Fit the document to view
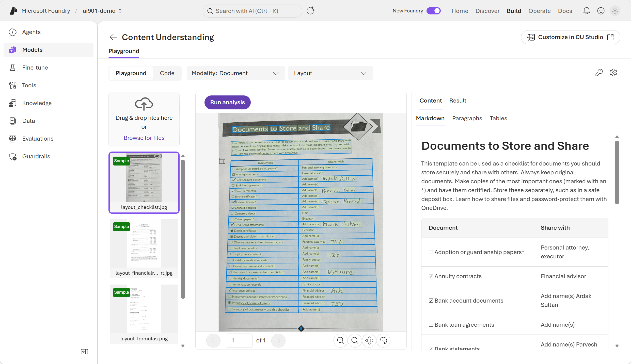 [x=369, y=340]
